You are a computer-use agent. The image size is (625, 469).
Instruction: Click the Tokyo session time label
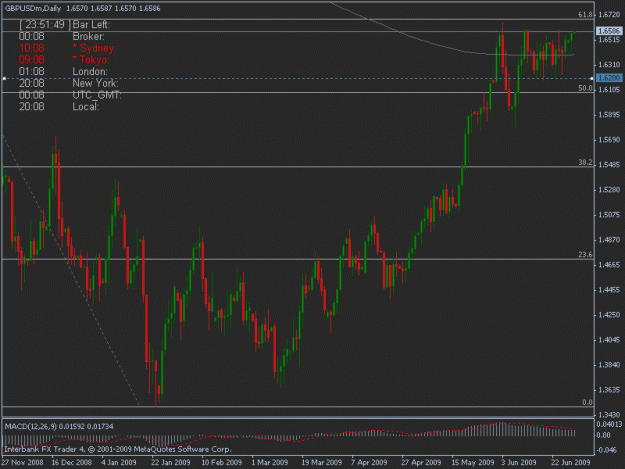[x=90, y=60]
